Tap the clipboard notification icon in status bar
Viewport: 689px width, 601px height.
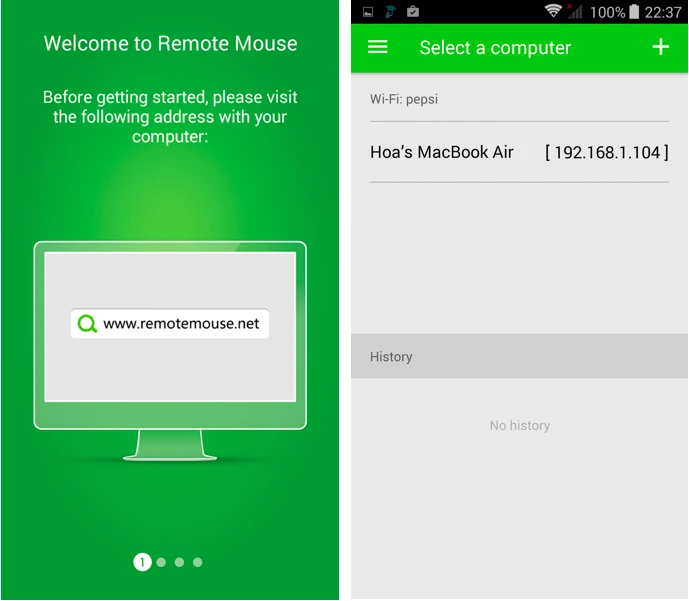tap(413, 12)
